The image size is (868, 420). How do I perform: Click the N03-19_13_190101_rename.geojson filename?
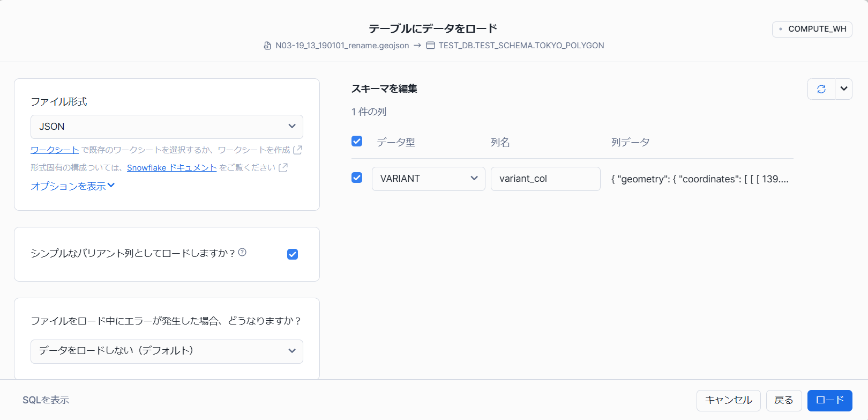tap(342, 46)
